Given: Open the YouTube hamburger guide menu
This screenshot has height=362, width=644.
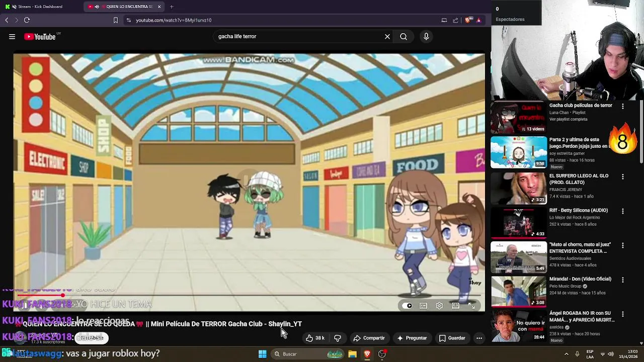Looking at the screenshot, I should pyautogui.click(x=12, y=37).
